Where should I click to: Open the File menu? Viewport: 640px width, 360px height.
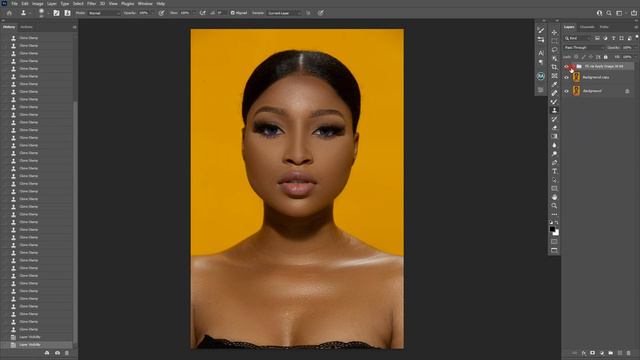point(15,3)
